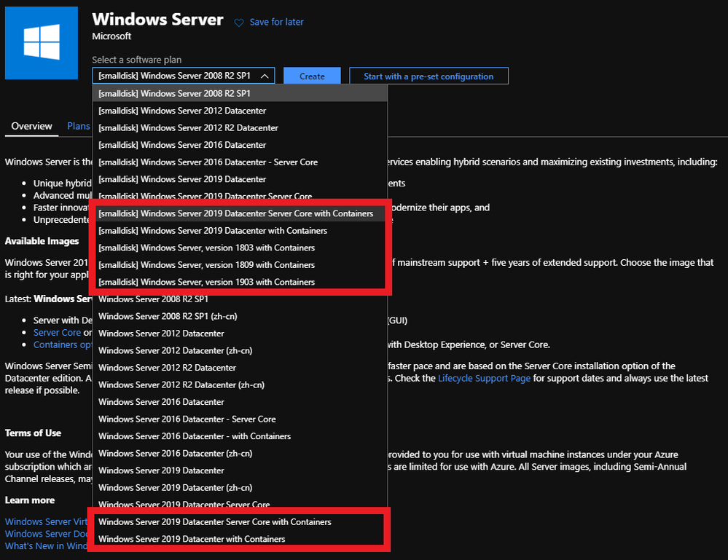Pick Windows Server 2016 Datacenter - with Containers
The height and width of the screenshot is (560, 728).
[240, 437]
